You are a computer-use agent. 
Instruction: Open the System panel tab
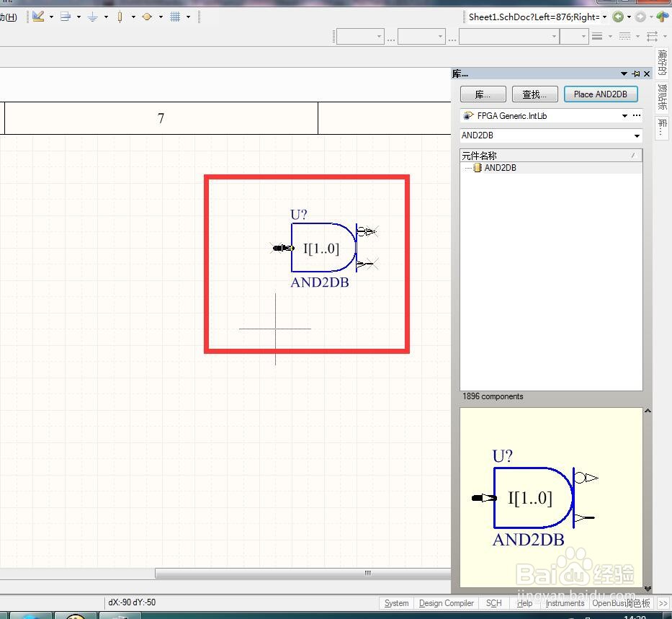(x=396, y=603)
